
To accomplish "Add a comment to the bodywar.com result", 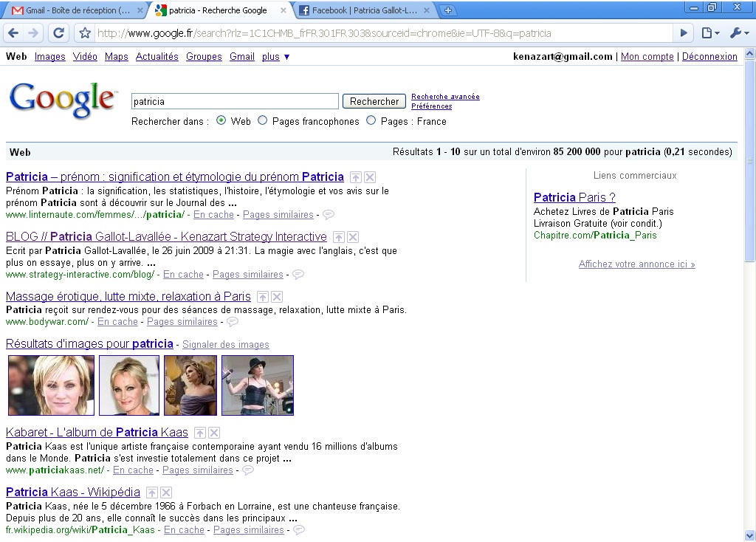I will click(233, 322).
